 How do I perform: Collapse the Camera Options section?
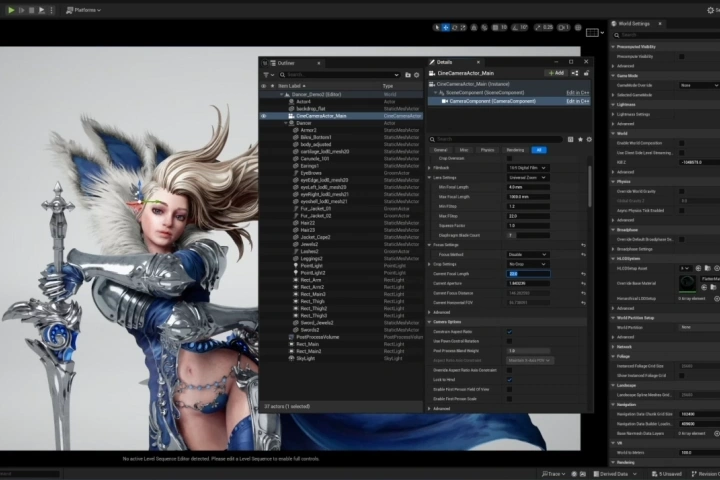click(430, 322)
